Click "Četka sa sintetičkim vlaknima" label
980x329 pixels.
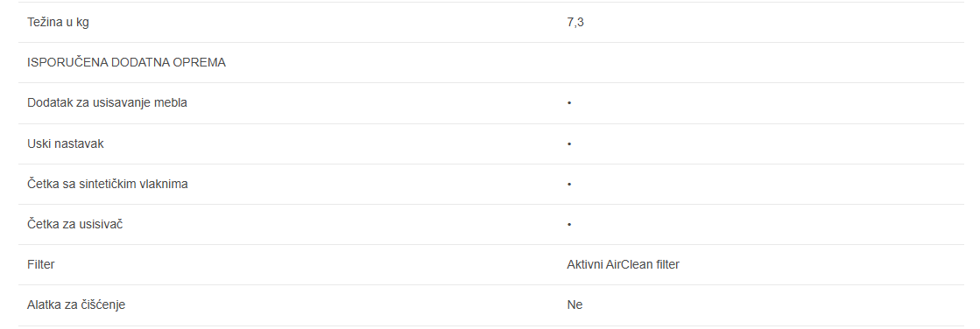click(x=108, y=184)
